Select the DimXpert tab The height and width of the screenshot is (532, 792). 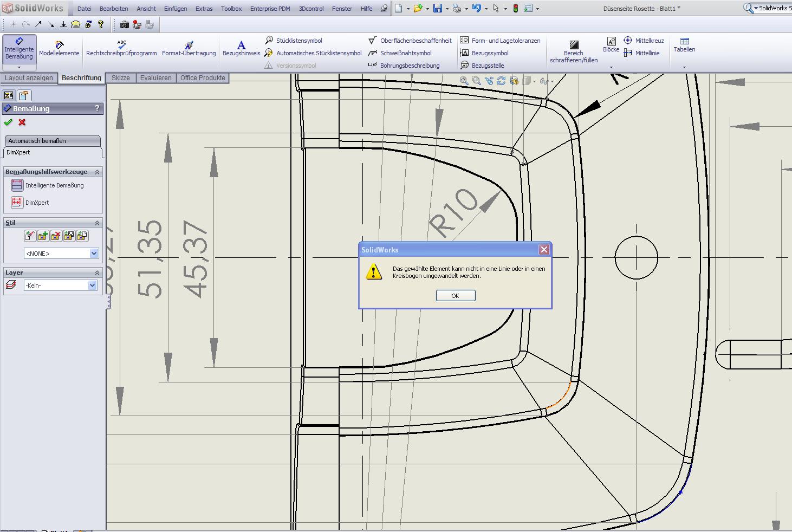(52, 152)
